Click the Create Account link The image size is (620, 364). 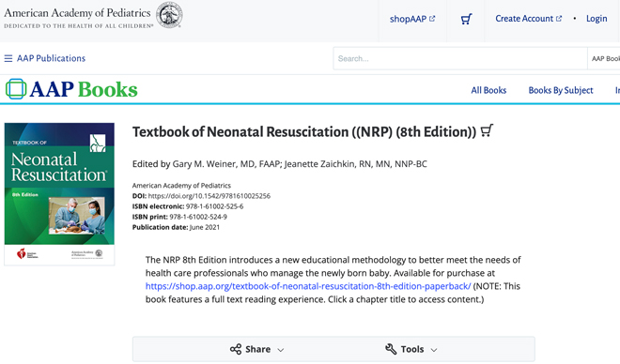pos(529,19)
